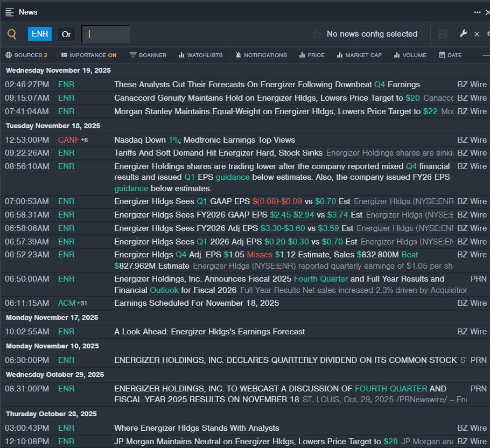Image resolution: width=490 pixels, height=448 pixels.
Task: Select the Scanner filter tab
Action: (x=148, y=55)
